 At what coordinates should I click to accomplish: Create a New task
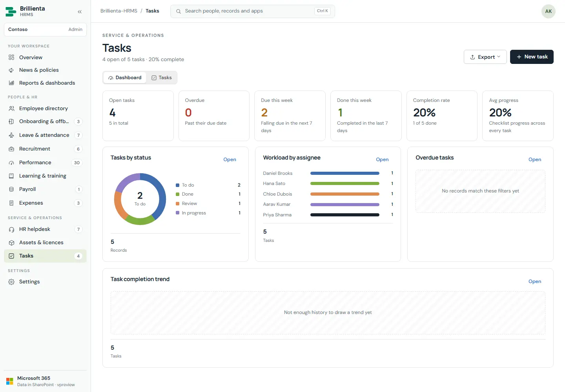tap(532, 57)
